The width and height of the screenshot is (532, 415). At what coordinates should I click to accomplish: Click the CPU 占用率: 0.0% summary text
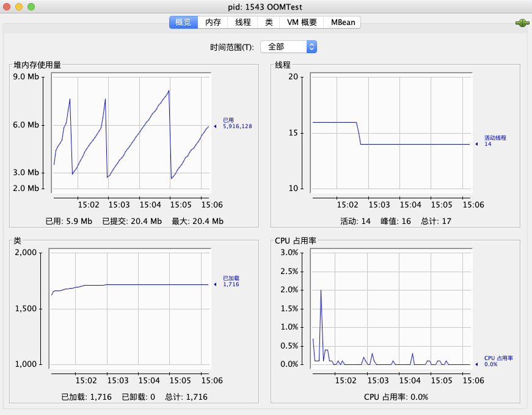(396, 397)
